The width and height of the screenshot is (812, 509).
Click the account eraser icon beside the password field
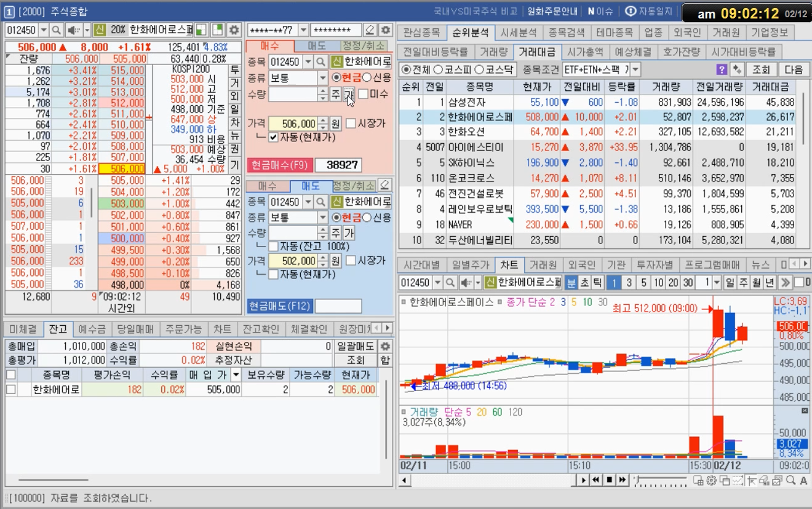(x=370, y=30)
